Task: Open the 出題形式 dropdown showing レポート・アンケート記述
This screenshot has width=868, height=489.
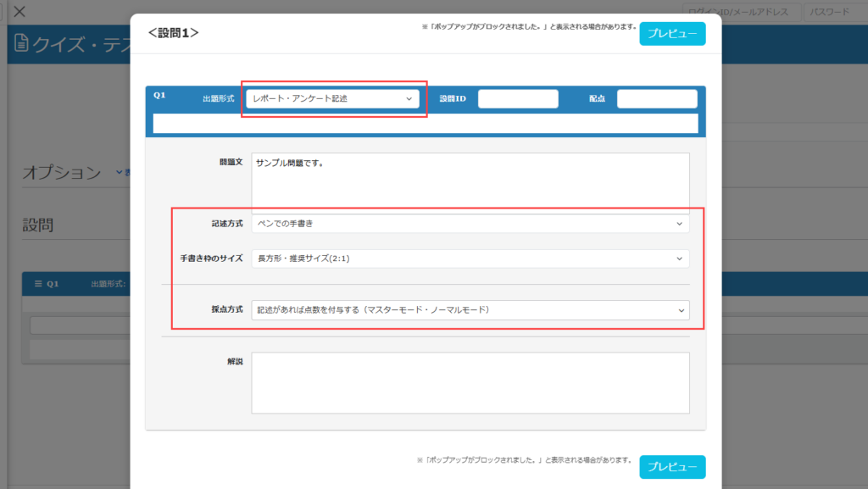Action: [332, 99]
